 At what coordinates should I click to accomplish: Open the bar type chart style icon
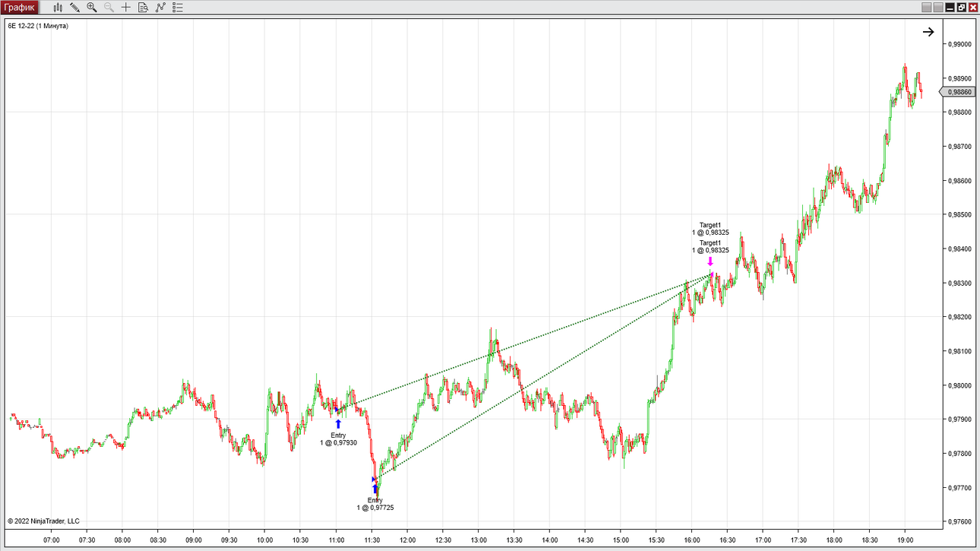point(58,8)
